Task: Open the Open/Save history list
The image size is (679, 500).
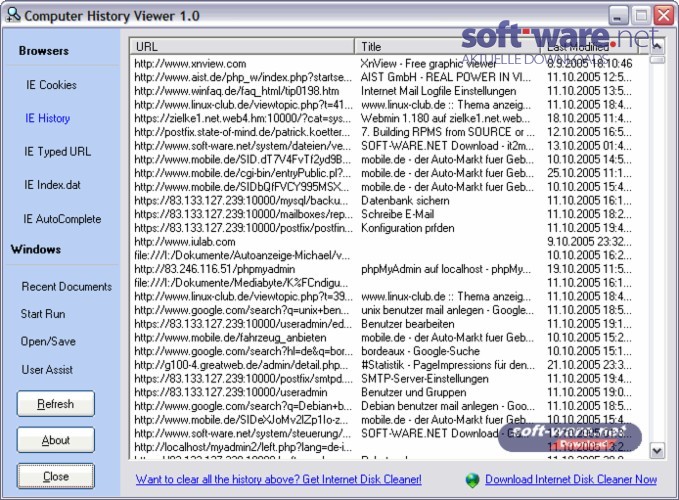Action: point(48,342)
